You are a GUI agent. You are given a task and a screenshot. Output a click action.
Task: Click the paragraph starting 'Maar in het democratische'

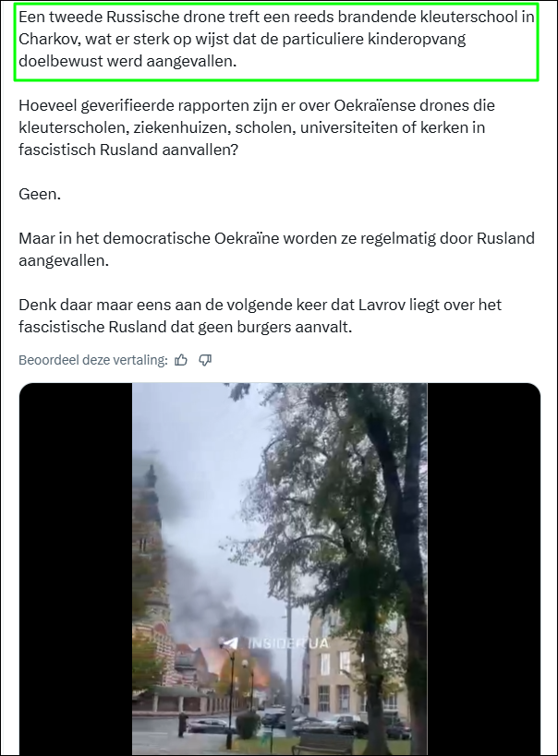[276, 249]
